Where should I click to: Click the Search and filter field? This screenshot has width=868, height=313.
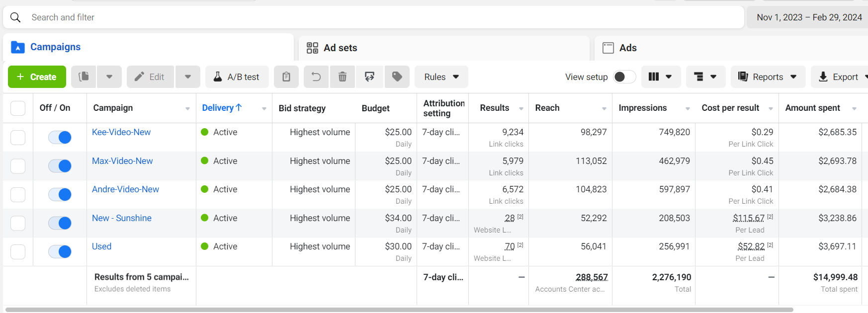coord(373,17)
